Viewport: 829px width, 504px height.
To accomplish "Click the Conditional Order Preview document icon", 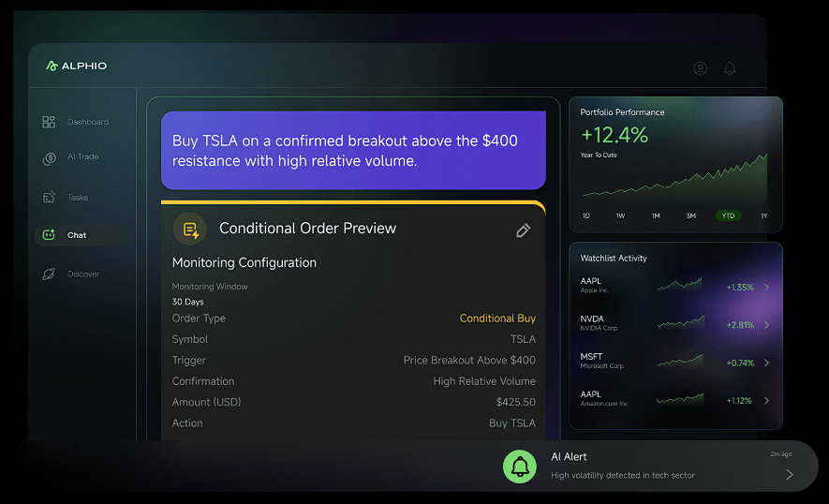I will (190, 229).
